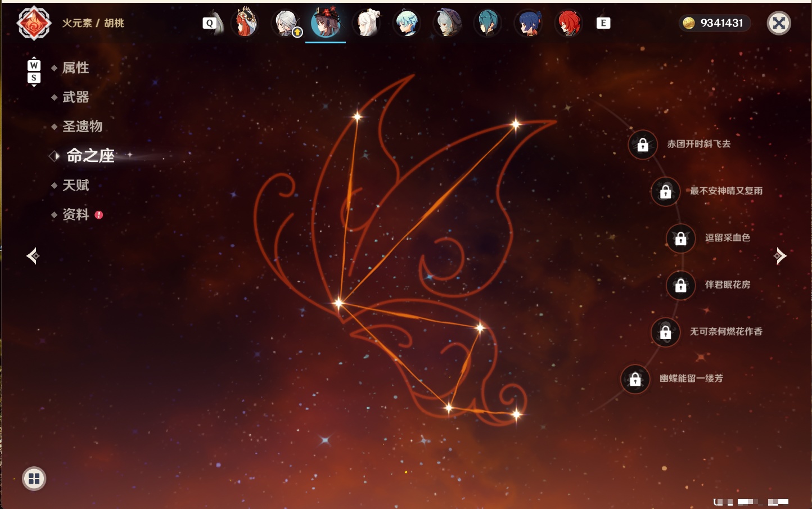Choose the dark-blue-haired Xingqiu portrait

point(528,23)
